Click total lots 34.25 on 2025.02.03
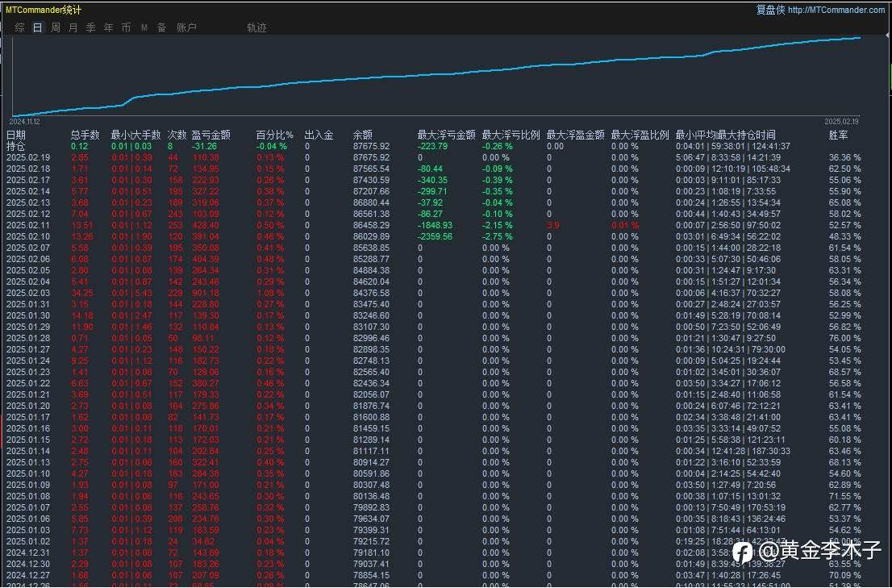 [82, 293]
